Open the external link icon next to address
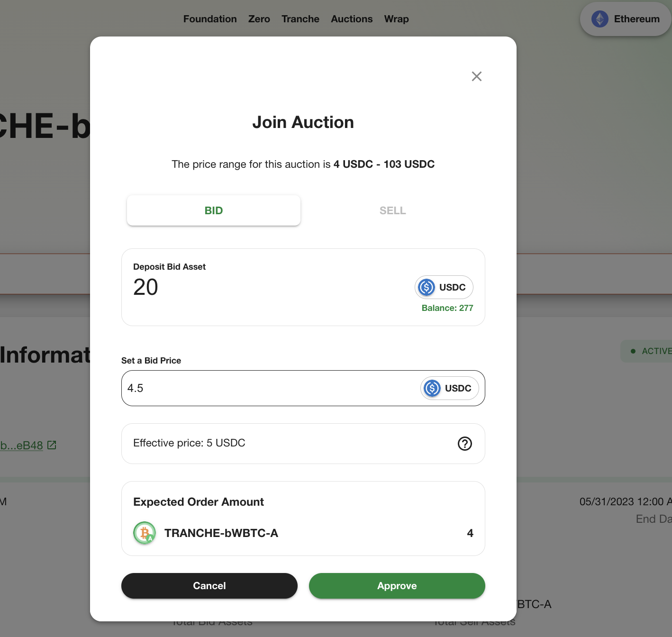 tap(52, 445)
